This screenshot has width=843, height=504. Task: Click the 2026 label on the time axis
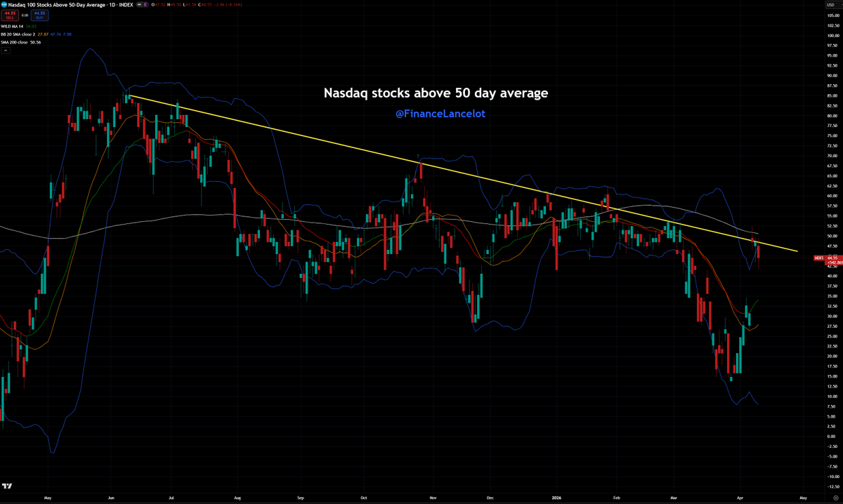point(557,498)
